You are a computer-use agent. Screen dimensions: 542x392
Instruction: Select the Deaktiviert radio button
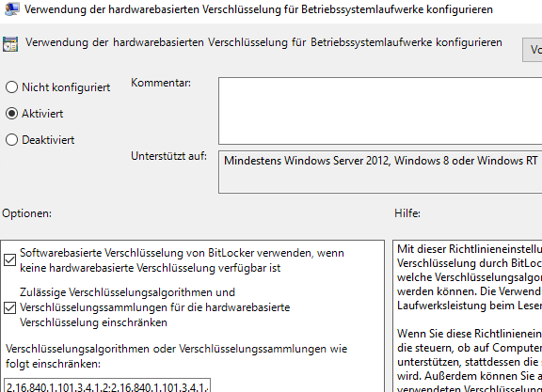coord(11,140)
